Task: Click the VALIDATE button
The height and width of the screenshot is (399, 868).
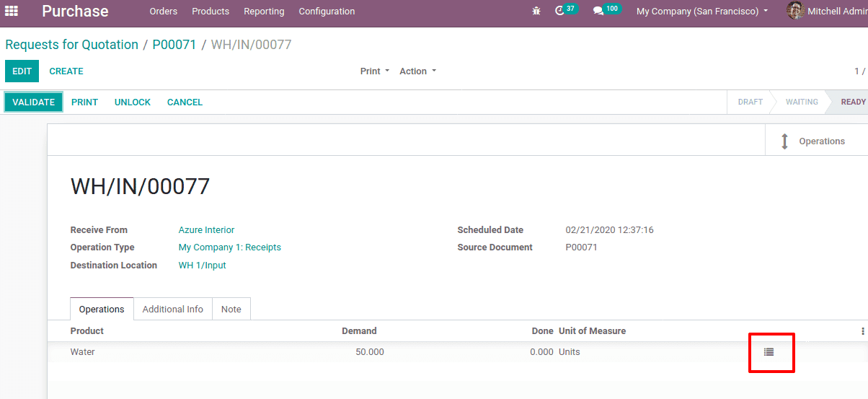Action: point(34,102)
